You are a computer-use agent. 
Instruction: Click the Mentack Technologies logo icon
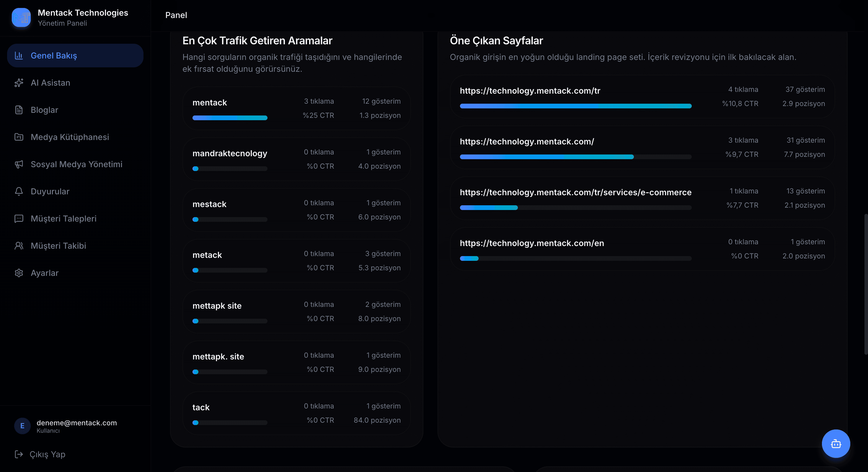(x=21, y=17)
